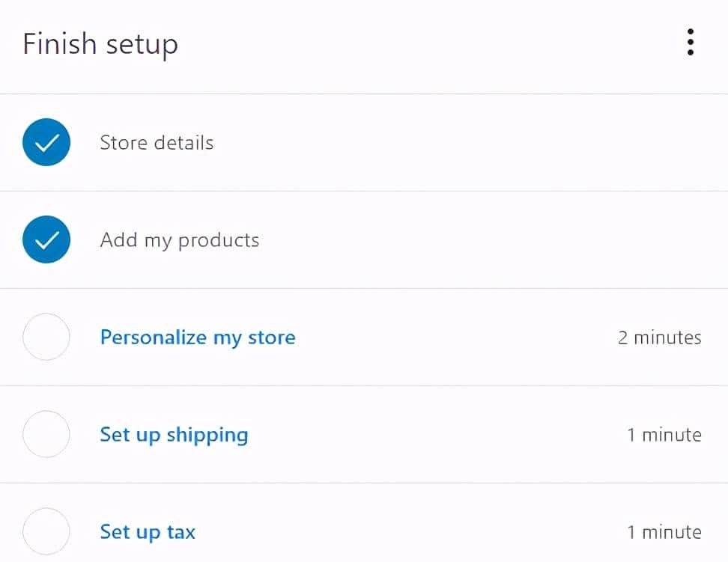728x562 pixels.
Task: Click the 2 minutes time estimate
Action: point(659,337)
